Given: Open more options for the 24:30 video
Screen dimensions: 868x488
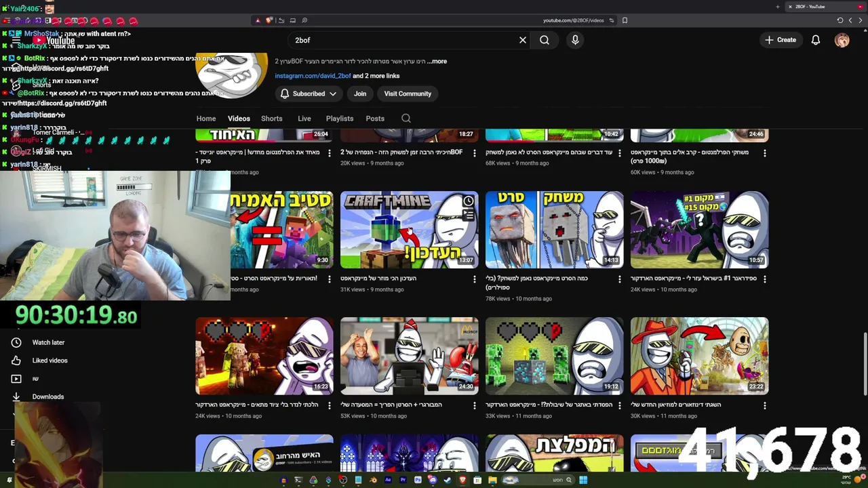Looking at the screenshot, I should [x=475, y=405].
